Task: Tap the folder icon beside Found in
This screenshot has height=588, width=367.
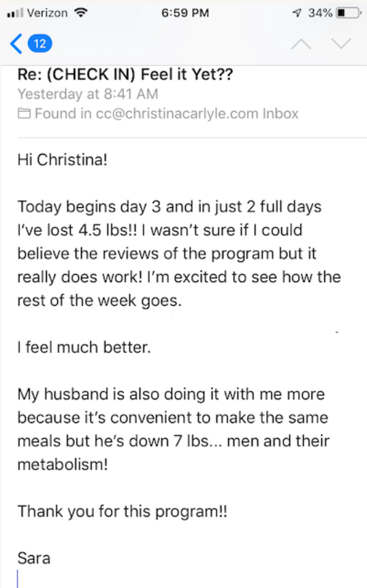Action: coord(25,113)
